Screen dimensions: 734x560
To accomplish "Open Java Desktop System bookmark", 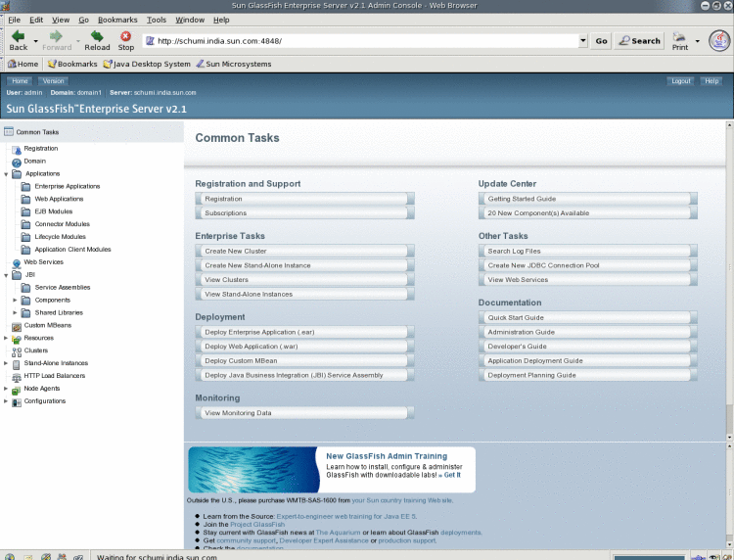I will tap(147, 64).
